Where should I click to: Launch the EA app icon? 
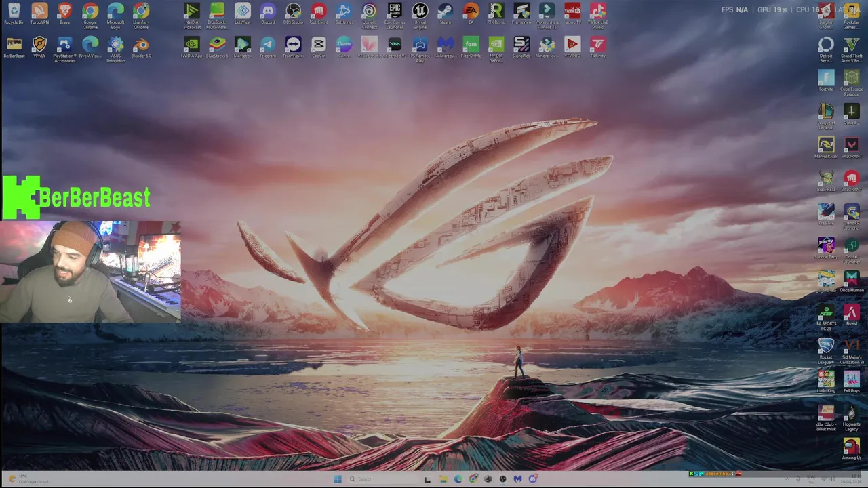[471, 14]
